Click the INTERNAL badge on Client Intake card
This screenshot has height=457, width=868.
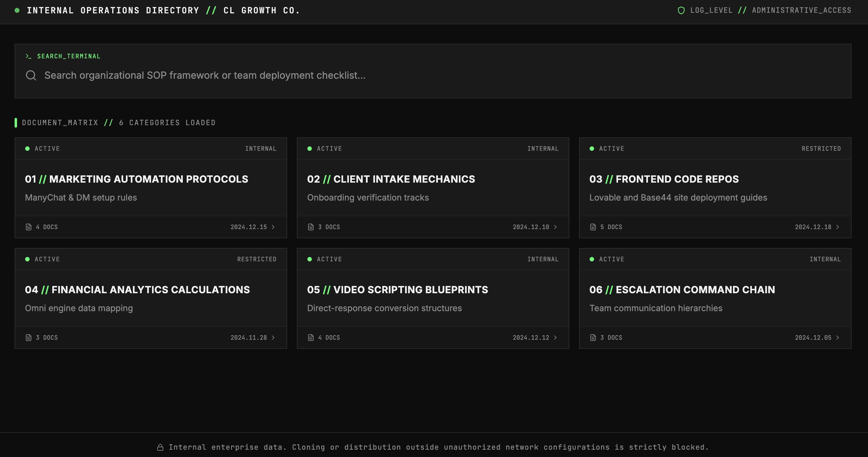coord(543,149)
